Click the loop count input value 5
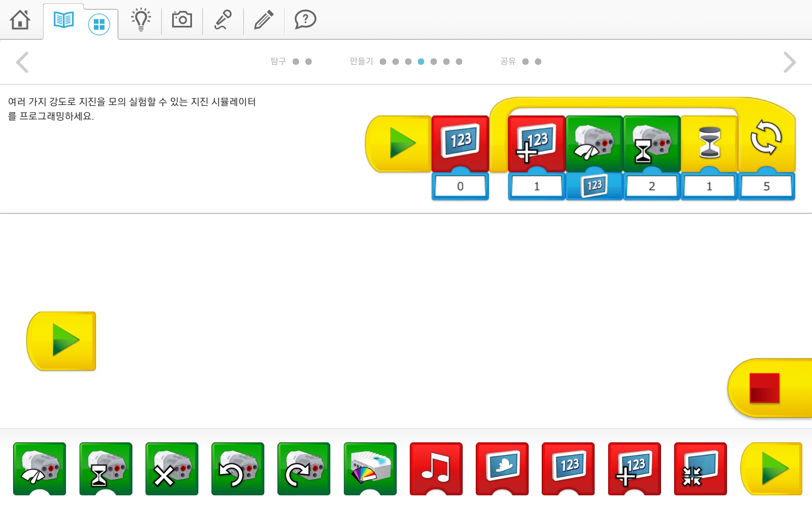 (x=766, y=186)
